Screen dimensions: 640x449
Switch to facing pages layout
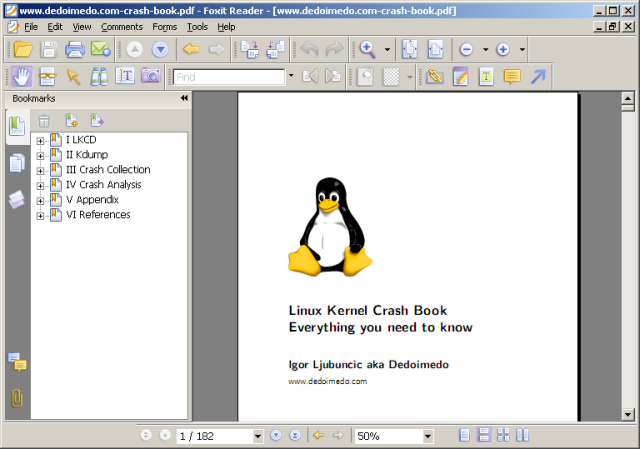(522, 435)
